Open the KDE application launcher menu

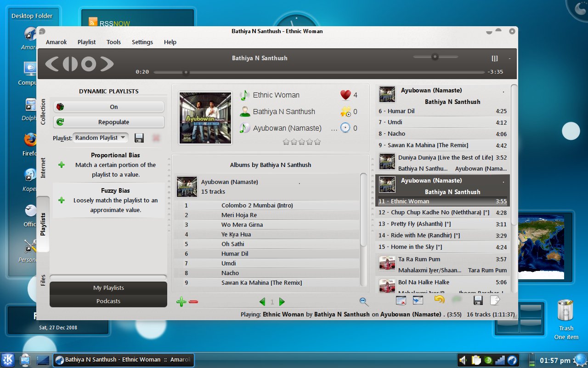point(8,360)
